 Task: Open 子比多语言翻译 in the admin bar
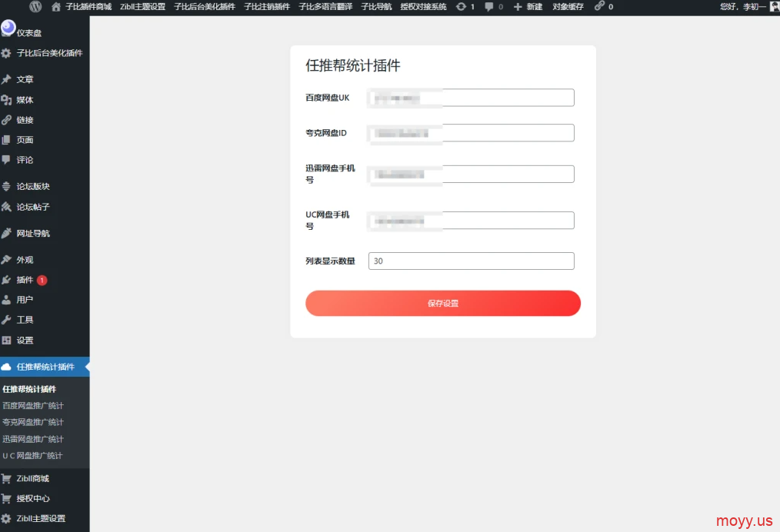pyautogui.click(x=325, y=7)
